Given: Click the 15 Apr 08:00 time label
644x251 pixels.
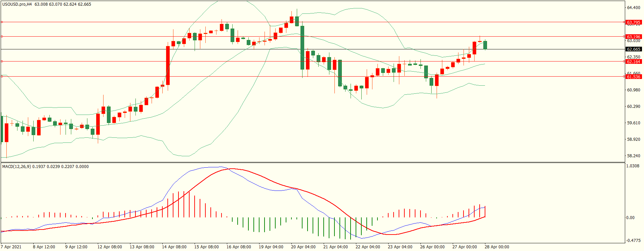Looking at the screenshot, I should (206, 247).
